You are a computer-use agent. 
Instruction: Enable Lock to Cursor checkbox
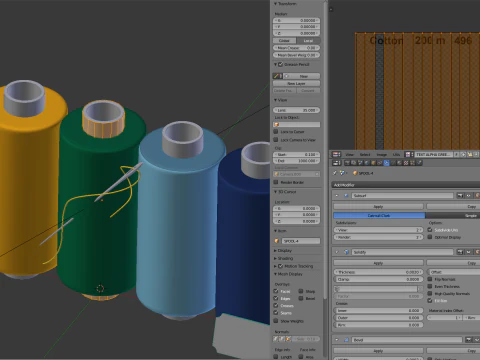276,131
